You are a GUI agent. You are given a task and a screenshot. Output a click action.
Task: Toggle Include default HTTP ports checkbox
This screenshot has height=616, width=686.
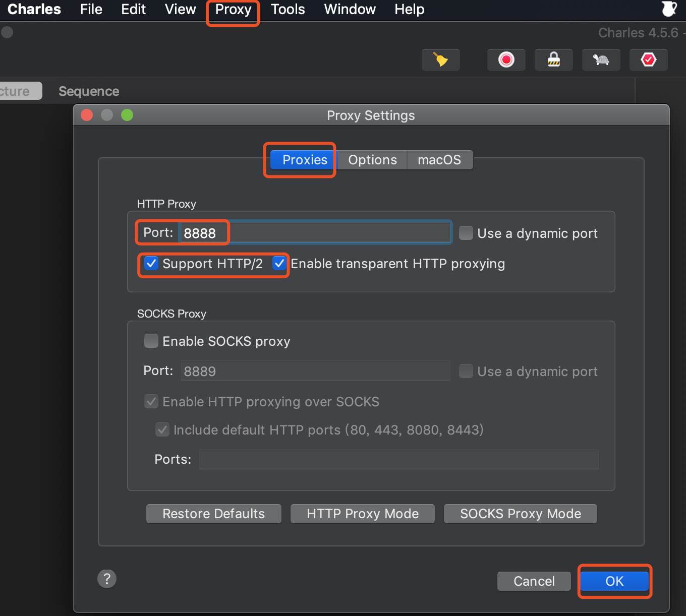(162, 429)
